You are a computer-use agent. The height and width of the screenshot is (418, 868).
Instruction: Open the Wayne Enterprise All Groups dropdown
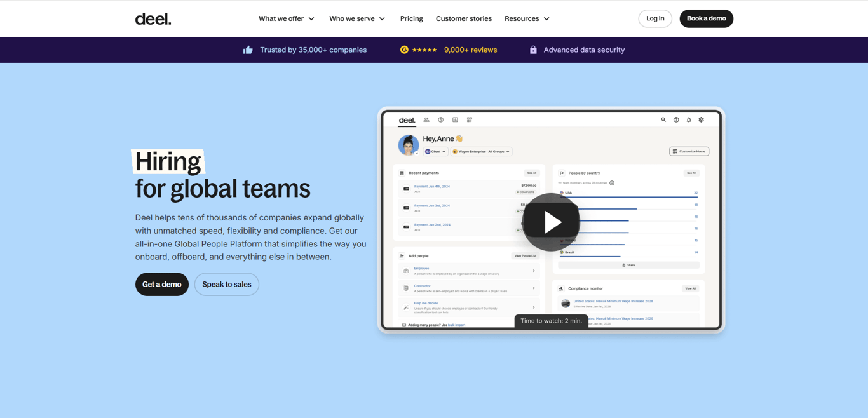tap(481, 152)
